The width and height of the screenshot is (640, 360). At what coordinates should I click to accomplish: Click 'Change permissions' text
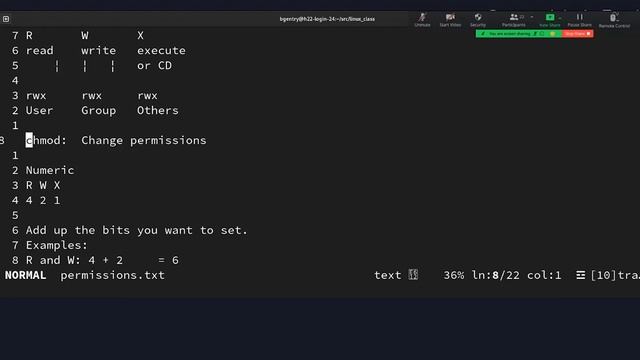click(144, 140)
